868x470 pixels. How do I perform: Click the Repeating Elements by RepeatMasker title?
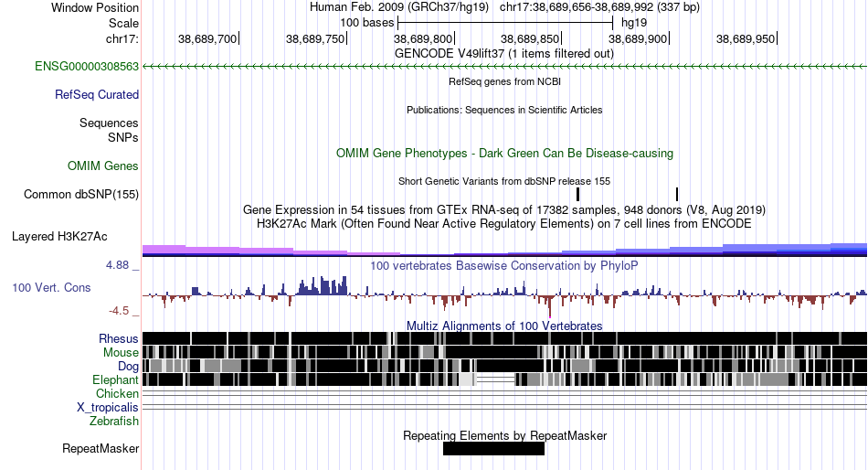click(x=505, y=436)
